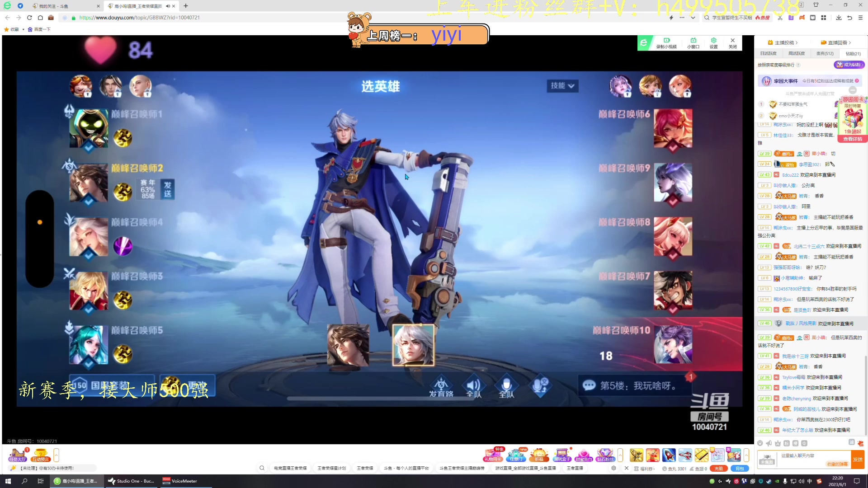
Task: Toggle the 令 command icon in chat toolbar
Action: (x=804, y=443)
